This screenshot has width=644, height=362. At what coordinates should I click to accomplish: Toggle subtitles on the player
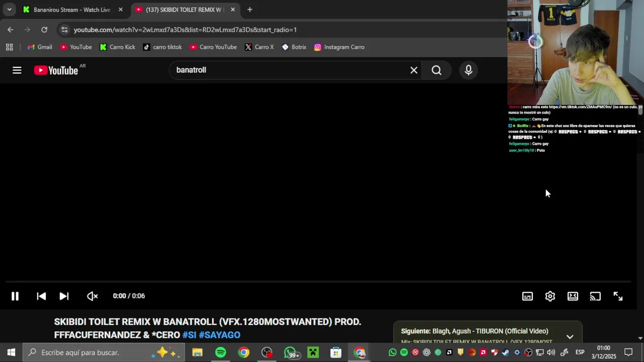tap(527, 296)
